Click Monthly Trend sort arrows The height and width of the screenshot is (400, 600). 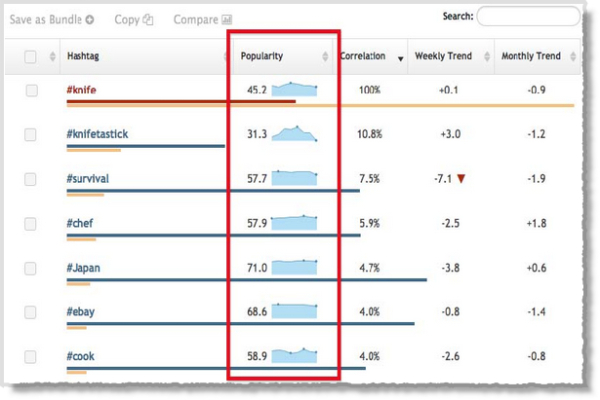(573, 57)
